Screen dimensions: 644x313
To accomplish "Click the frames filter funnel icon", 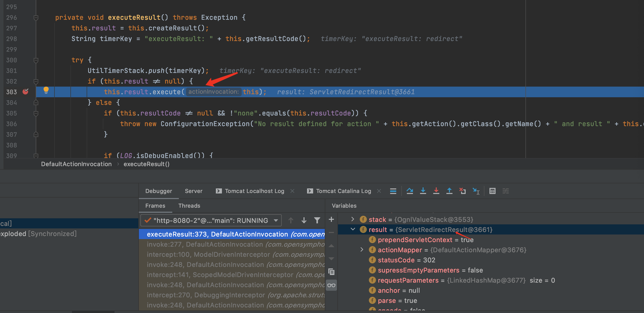I will pos(317,220).
